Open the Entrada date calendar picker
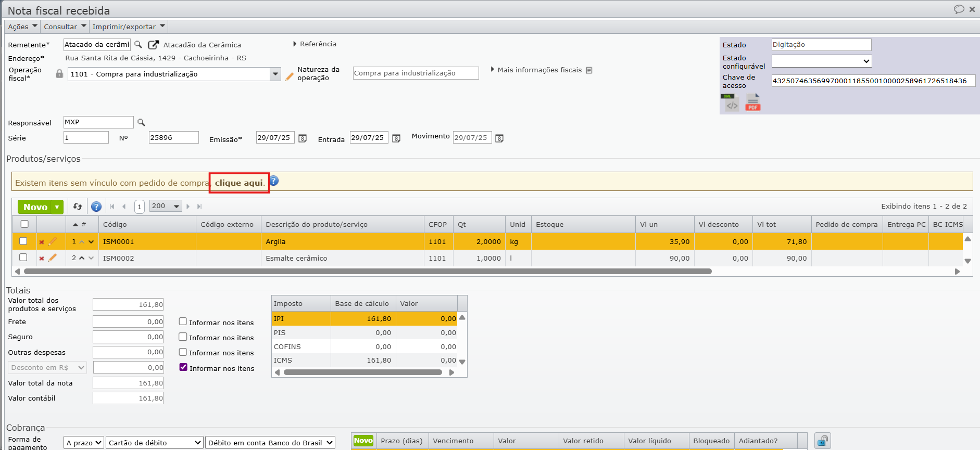Viewport: 980px width, 450px height. [x=396, y=138]
